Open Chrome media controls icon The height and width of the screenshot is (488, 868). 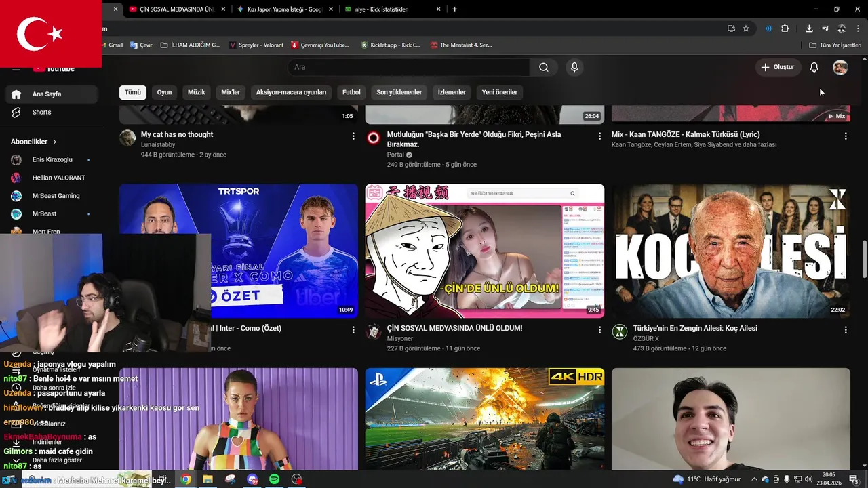[825, 28]
